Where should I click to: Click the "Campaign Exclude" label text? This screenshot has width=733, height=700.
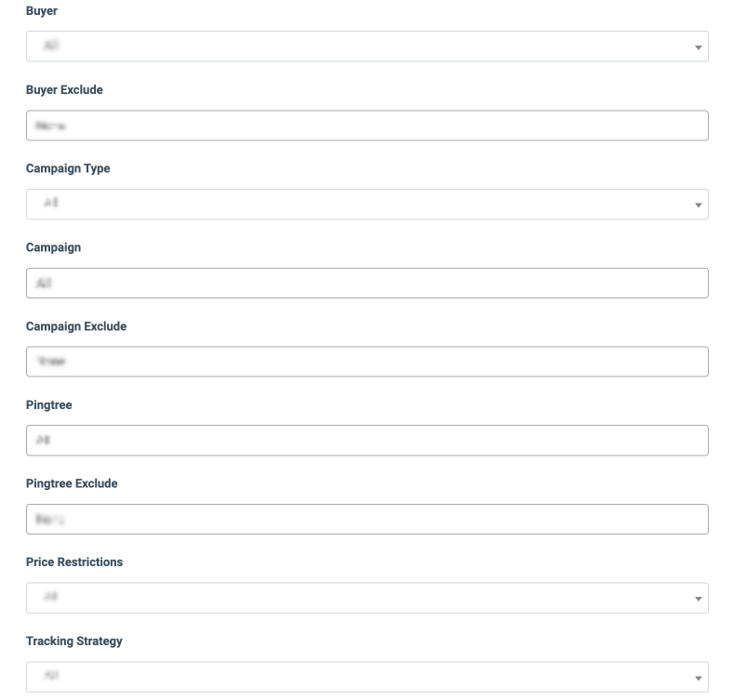pyautogui.click(x=76, y=326)
